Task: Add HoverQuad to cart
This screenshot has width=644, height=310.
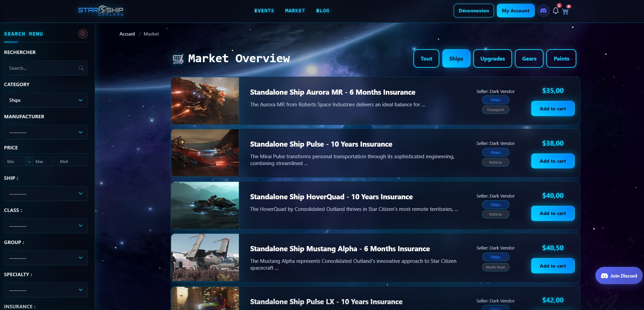Action: tap(552, 213)
